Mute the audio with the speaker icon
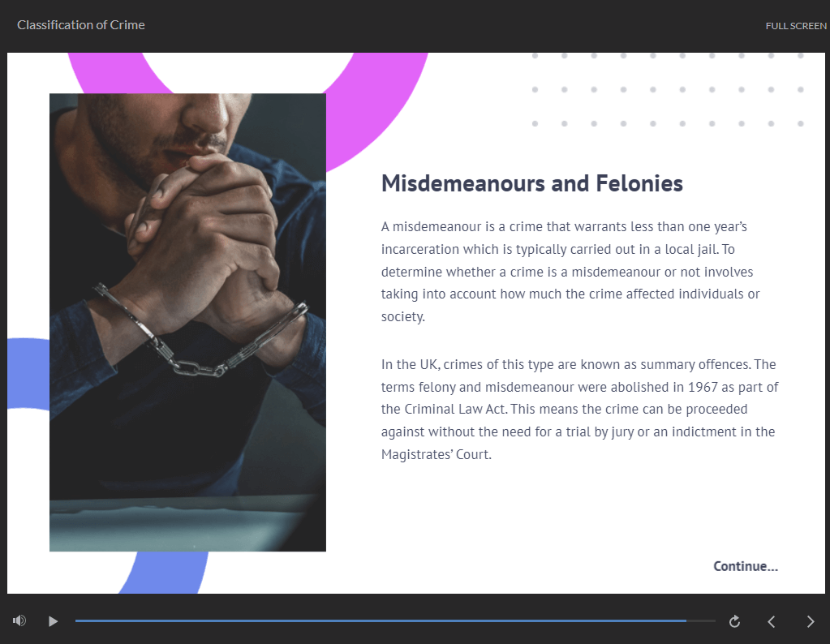 [19, 620]
